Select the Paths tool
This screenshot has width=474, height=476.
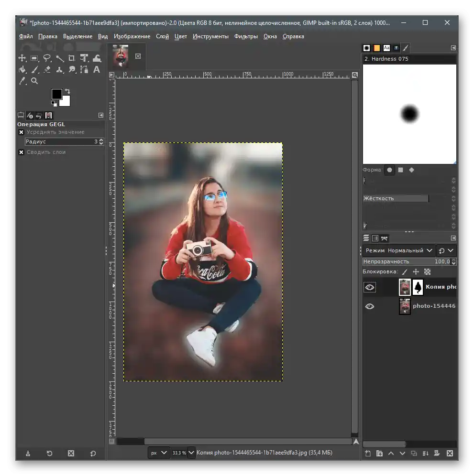click(84, 69)
